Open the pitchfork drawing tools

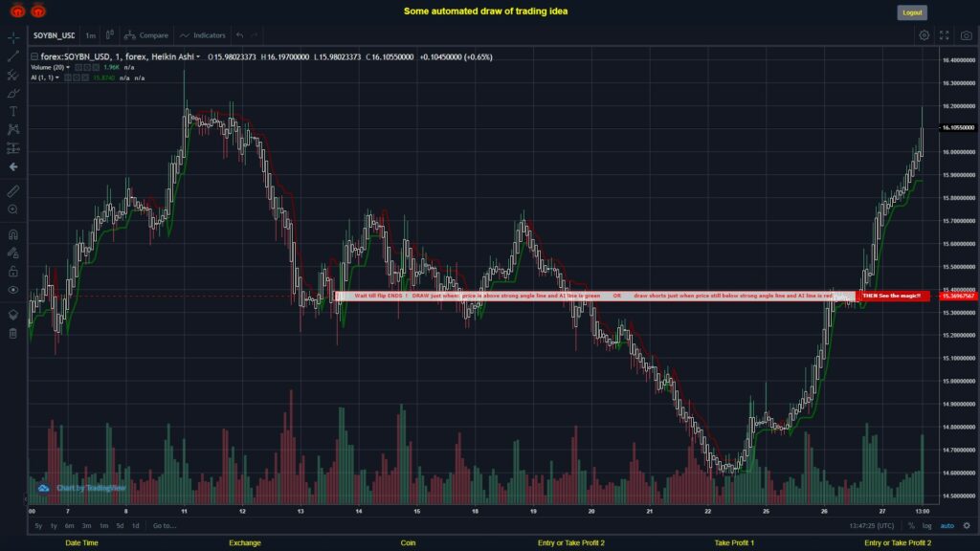point(13,75)
